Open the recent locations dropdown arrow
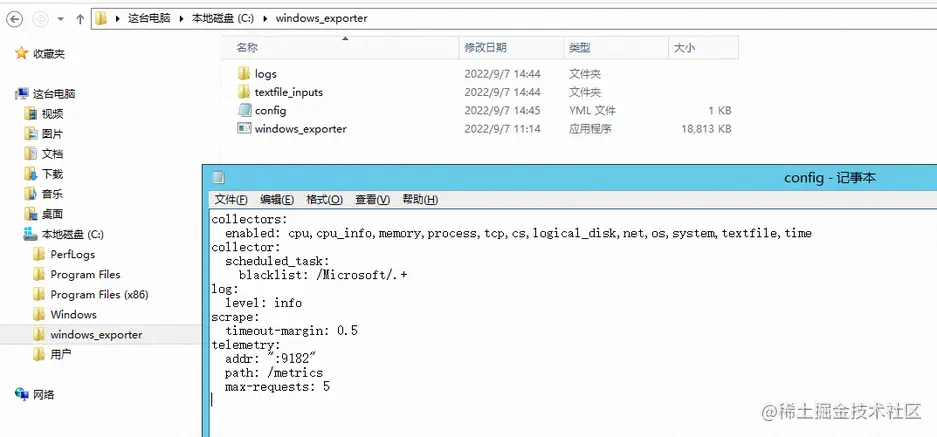The image size is (937, 437). pos(60,19)
